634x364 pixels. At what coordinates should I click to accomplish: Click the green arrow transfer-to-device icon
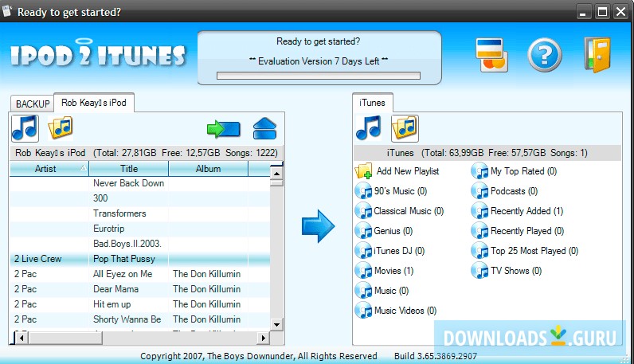(x=224, y=129)
